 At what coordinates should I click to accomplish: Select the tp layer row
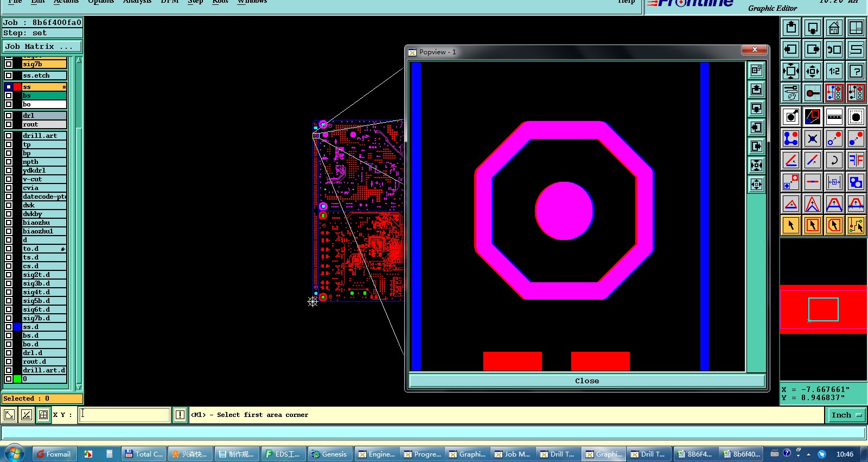[x=44, y=144]
